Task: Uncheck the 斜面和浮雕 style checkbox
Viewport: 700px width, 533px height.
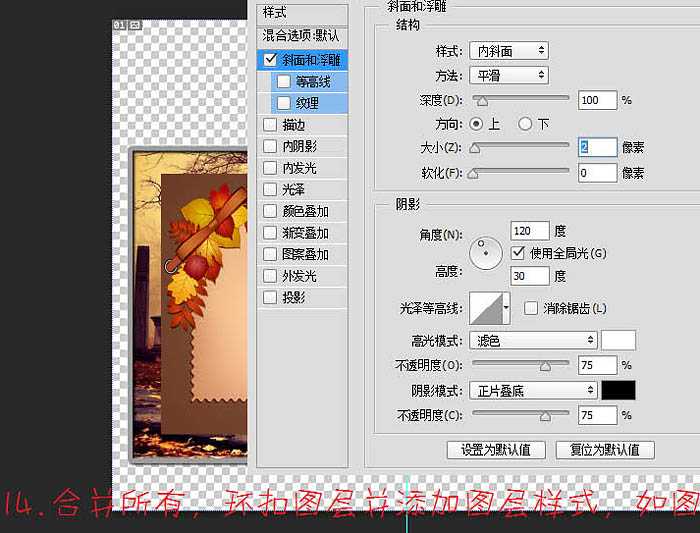Action: click(x=270, y=60)
